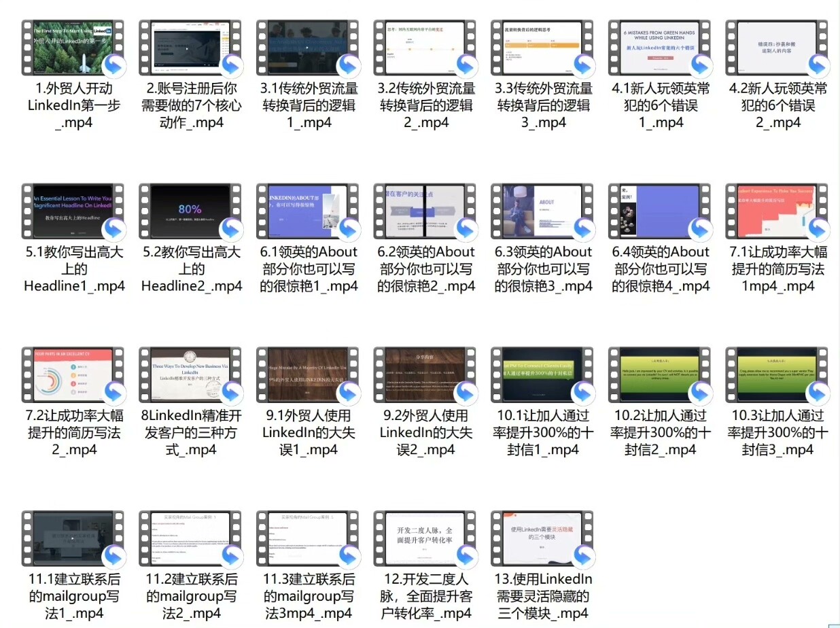Select icon of 9.2外贸人使用LinkedIn的大失误2_.mp4
Viewport: 840px width, 628px height.
[x=425, y=374]
